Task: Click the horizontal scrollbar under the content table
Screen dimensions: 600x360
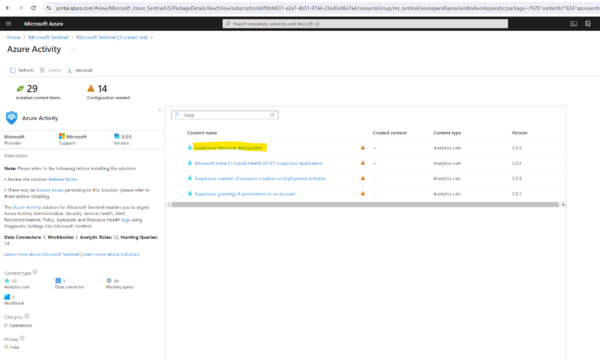Action: click(365, 205)
